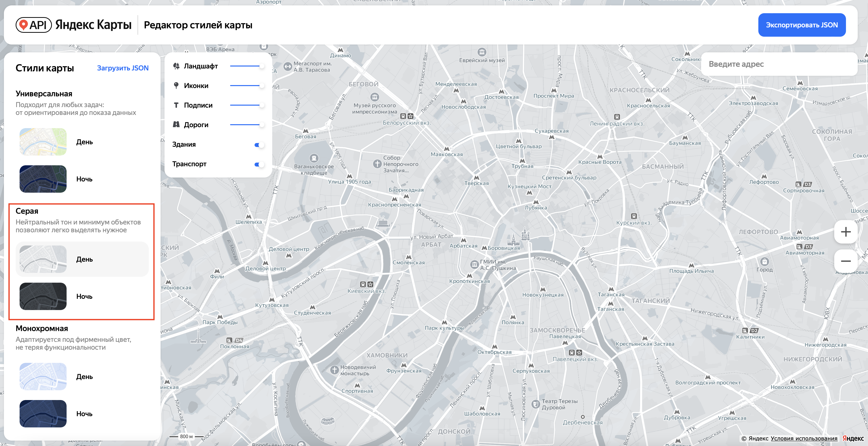Click the Ваганьковское кладбище icon
868x446 pixels.
[314, 158]
